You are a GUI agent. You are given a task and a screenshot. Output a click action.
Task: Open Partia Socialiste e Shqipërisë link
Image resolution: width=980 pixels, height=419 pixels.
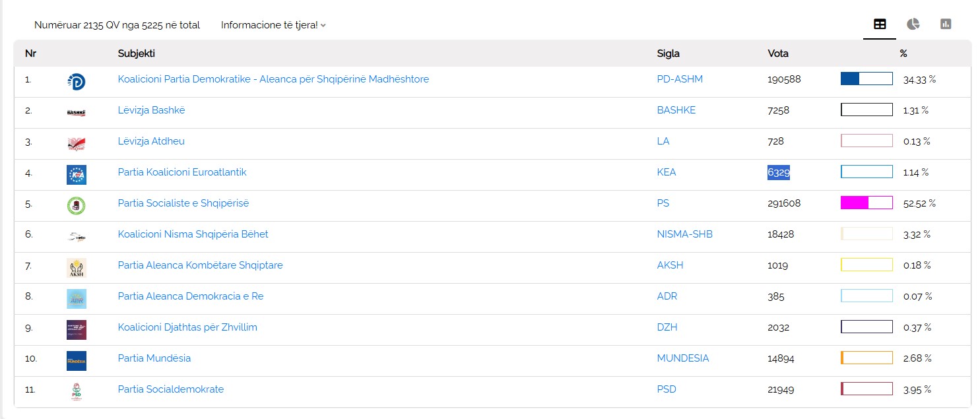click(183, 203)
